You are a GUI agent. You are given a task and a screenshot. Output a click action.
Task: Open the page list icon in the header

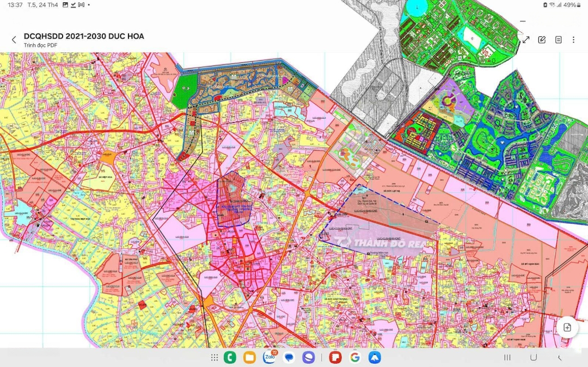tap(558, 40)
